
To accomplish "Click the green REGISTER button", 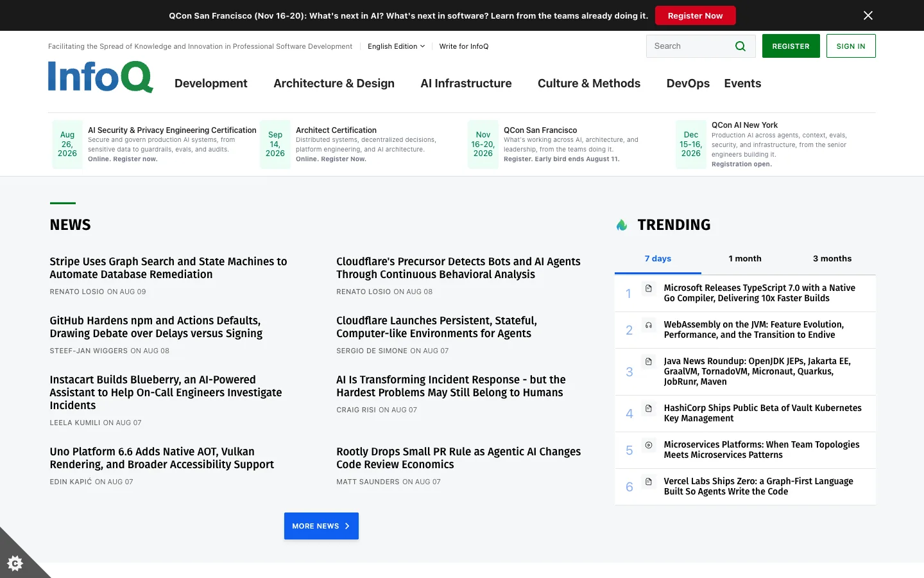I will pos(791,46).
